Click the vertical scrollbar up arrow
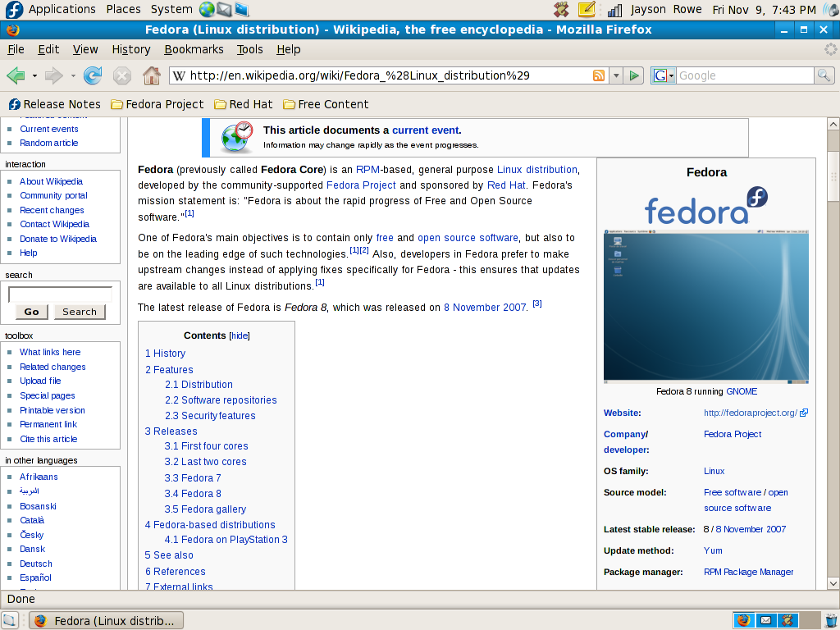Image resolution: width=840 pixels, height=630 pixels. point(833,125)
